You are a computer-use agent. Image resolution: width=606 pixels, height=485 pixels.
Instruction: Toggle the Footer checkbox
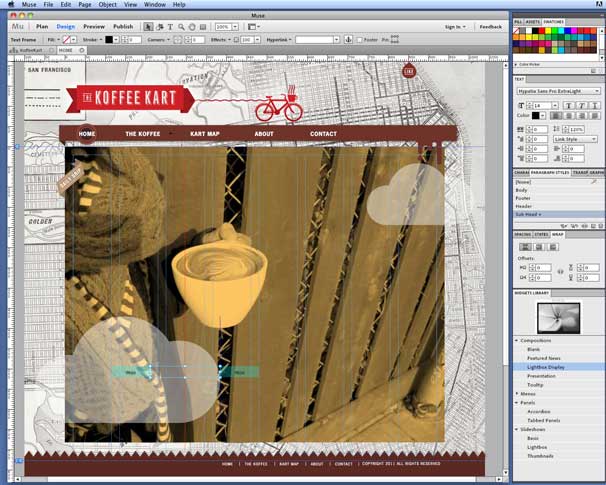point(359,40)
